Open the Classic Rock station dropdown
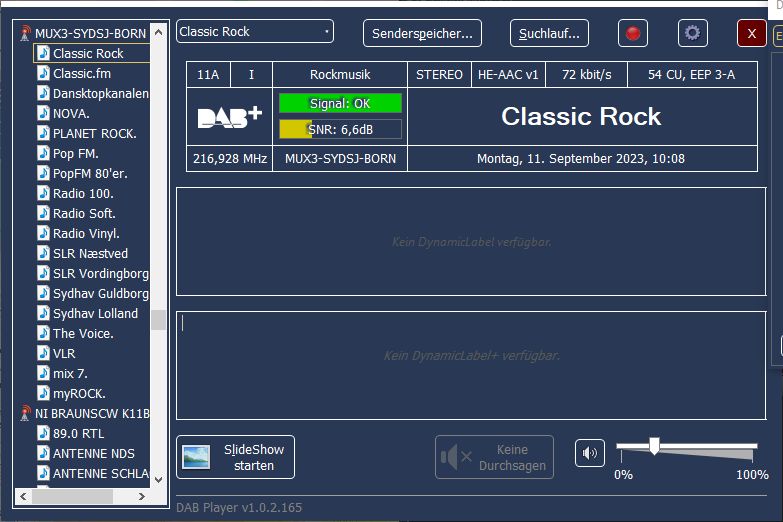This screenshot has width=783, height=522. 254,32
